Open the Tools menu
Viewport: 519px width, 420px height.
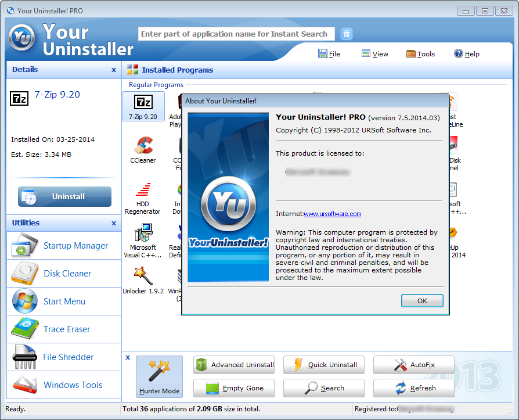[420, 54]
